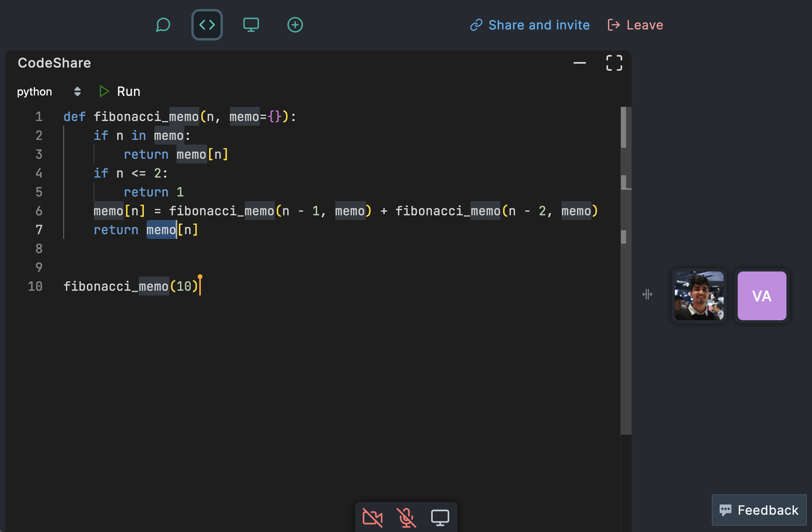The width and height of the screenshot is (812, 532).
Task: Click line number 7 in gutter
Action: pyautogui.click(x=39, y=230)
